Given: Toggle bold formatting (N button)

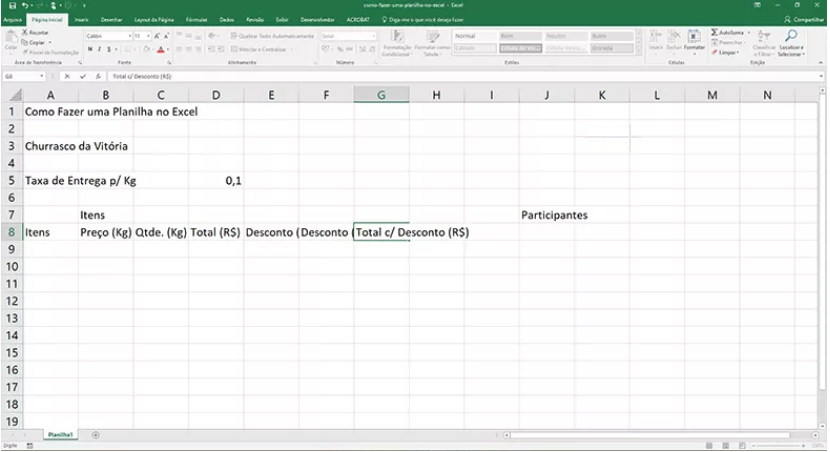Looking at the screenshot, I should (x=89, y=48).
